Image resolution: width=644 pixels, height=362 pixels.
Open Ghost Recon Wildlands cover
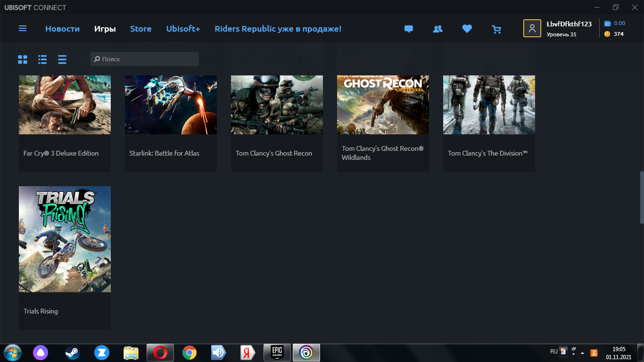(x=383, y=105)
